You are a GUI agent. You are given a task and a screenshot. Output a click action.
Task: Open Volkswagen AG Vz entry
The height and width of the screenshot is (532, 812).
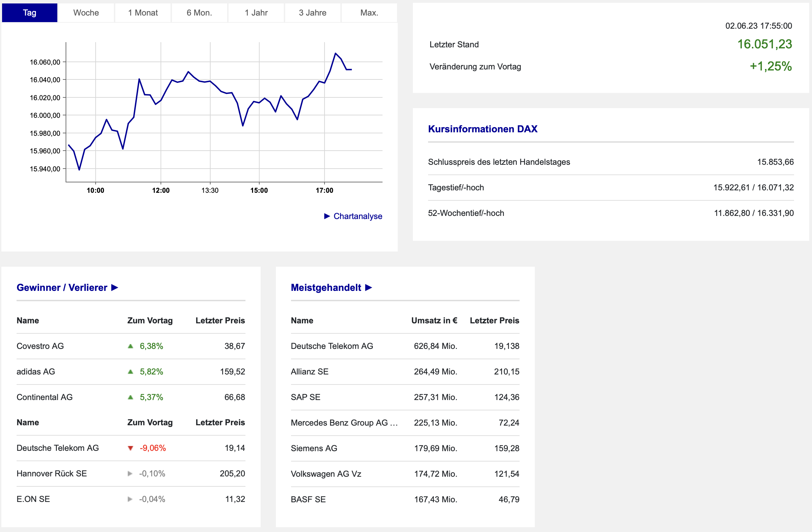[x=326, y=474]
